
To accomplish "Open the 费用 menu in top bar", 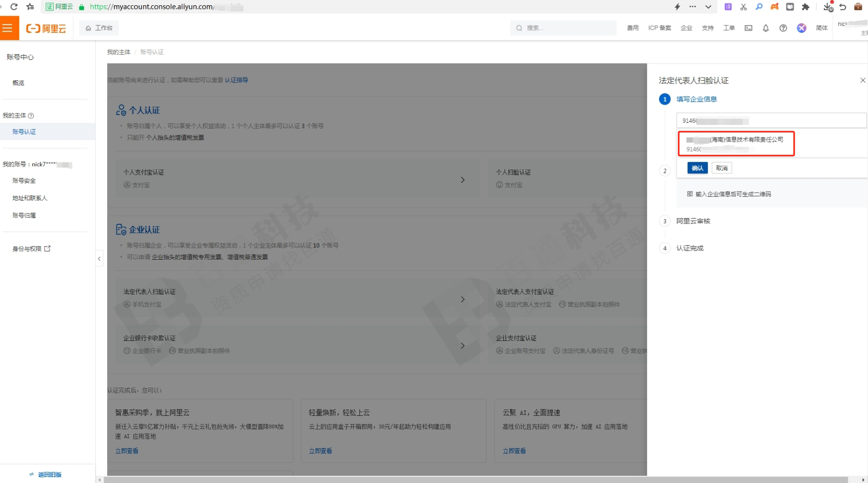I will pos(632,28).
